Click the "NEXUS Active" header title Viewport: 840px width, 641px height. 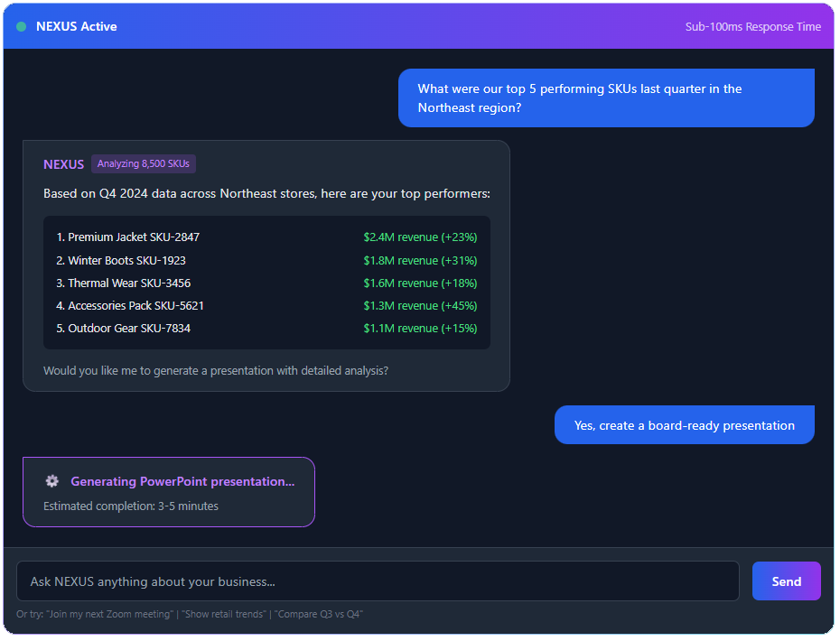coord(77,27)
